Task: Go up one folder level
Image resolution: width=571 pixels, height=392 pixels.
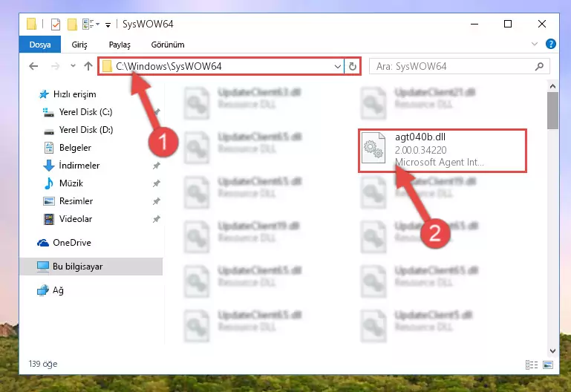Action: [88, 66]
